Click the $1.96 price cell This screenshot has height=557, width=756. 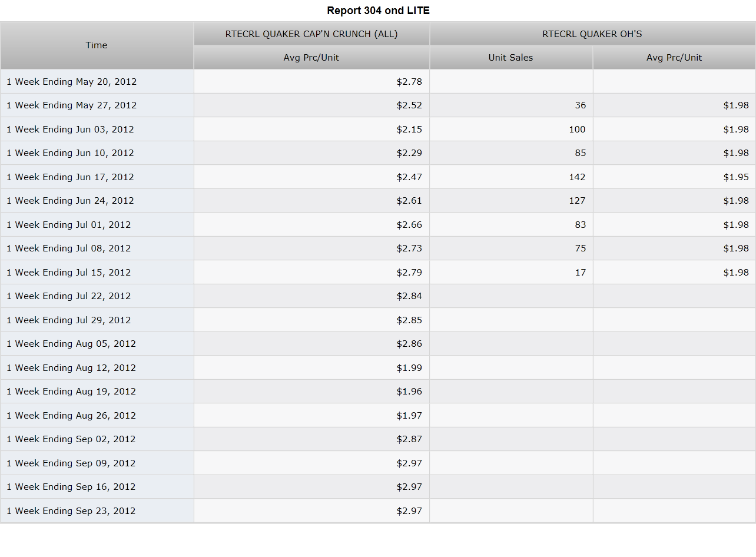click(311, 392)
